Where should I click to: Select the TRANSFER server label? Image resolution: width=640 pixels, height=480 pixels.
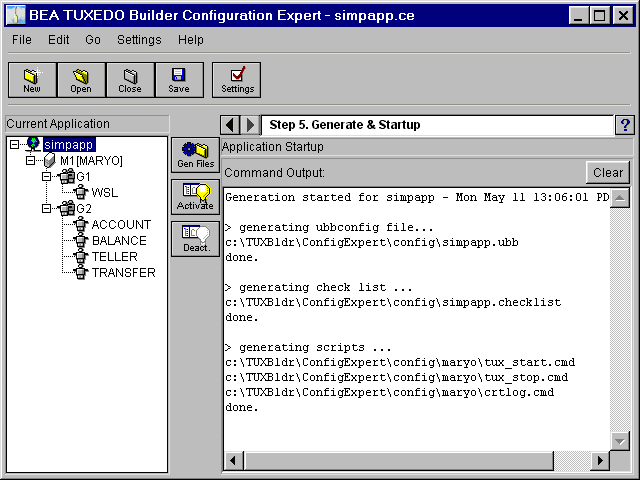tap(124, 272)
